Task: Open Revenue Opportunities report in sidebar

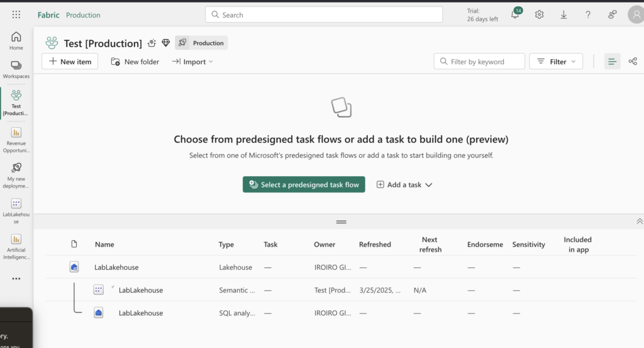Action: pos(16,140)
